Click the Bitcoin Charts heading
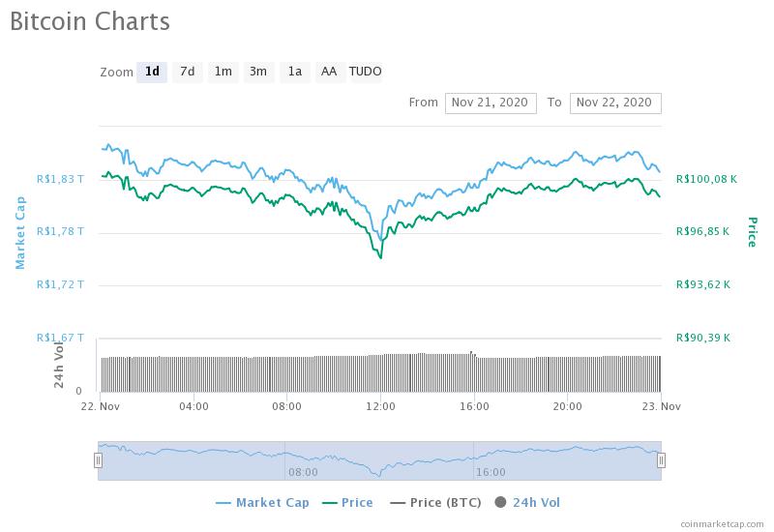Viewport: 774px width, 532px height. pyautogui.click(x=90, y=21)
